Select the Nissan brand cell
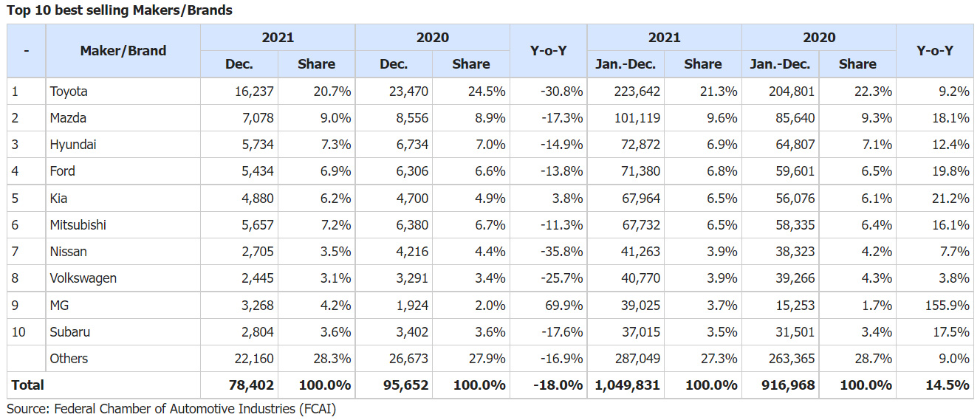980x420 pixels. pyautogui.click(x=68, y=252)
